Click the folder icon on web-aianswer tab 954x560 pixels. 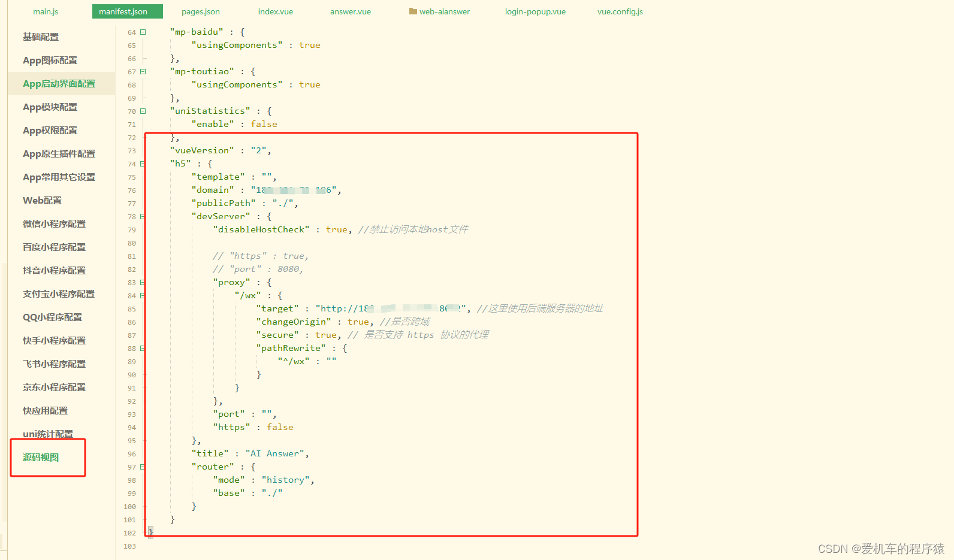click(x=413, y=11)
